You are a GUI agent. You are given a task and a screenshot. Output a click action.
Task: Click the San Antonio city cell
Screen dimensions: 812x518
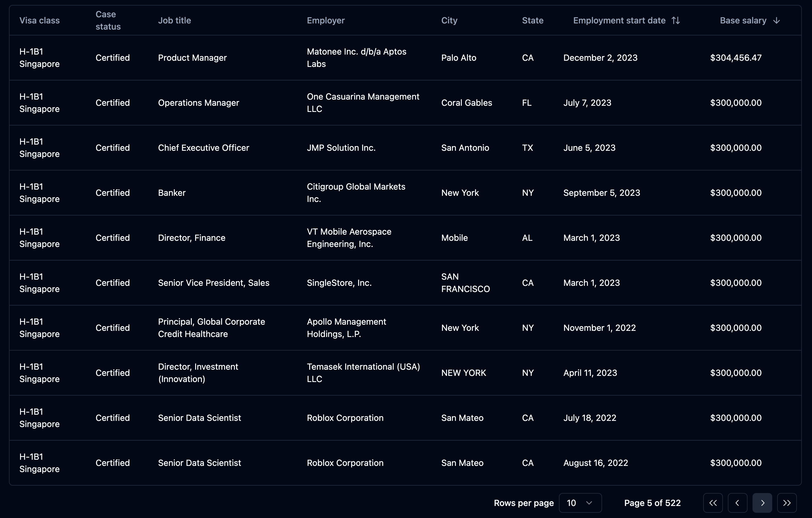pyautogui.click(x=465, y=148)
